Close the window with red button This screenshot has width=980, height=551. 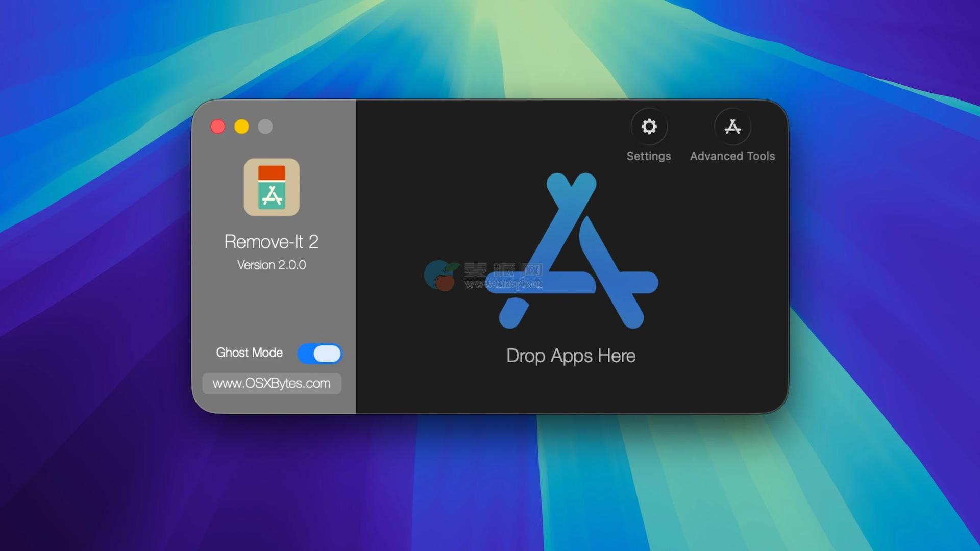click(218, 127)
